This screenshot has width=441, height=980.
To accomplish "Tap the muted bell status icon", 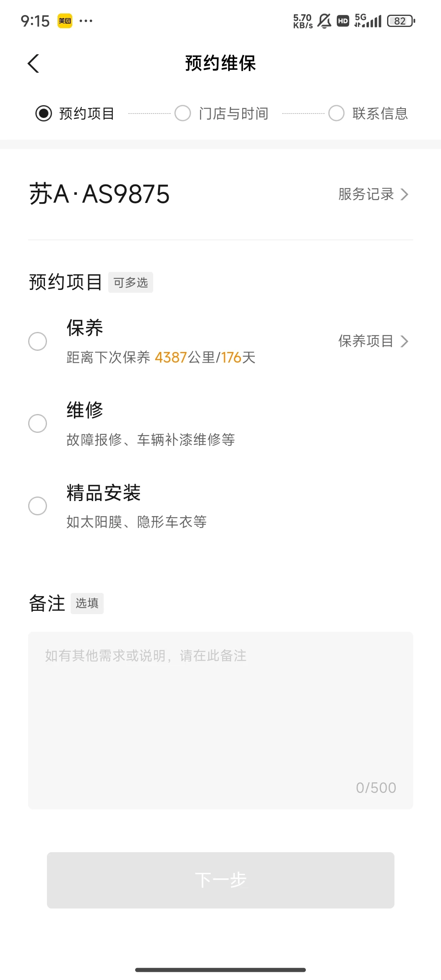I will 324,21.
